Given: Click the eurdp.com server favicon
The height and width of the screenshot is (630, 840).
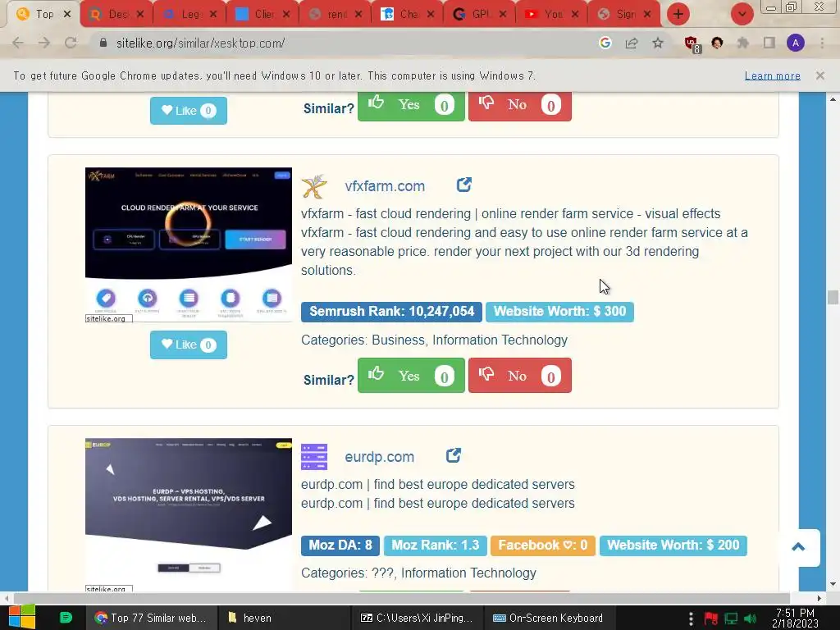Looking at the screenshot, I should coord(314,457).
